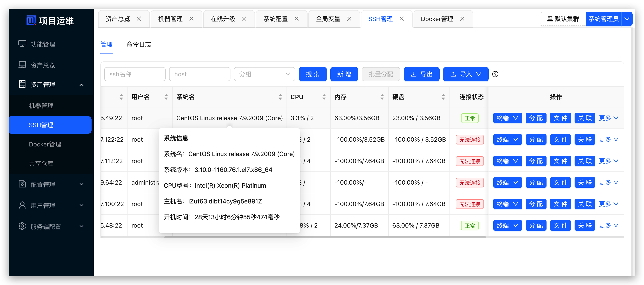This screenshot has width=644, height=285.
Task: Click the help question mark icon
Action: 495,74
